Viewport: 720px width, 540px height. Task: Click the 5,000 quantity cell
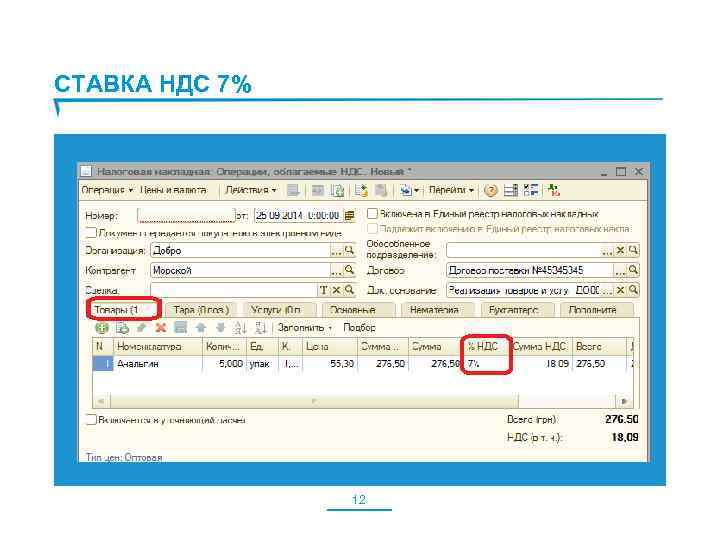point(224,364)
